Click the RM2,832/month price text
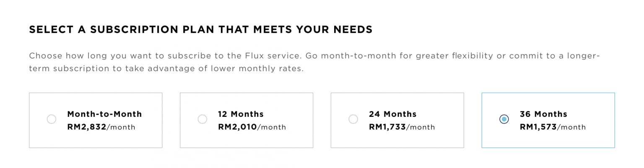The width and height of the screenshot is (644, 168). (x=101, y=127)
